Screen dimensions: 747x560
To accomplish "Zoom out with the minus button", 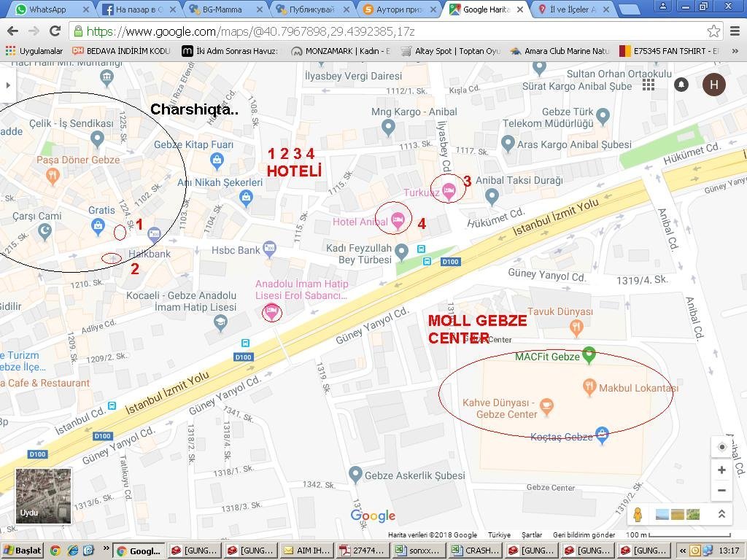I will click(721, 491).
